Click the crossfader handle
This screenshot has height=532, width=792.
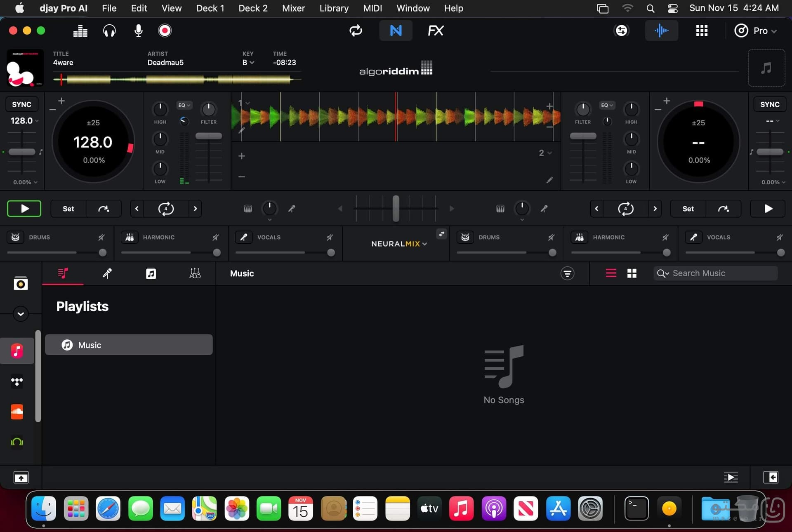pyautogui.click(x=396, y=208)
